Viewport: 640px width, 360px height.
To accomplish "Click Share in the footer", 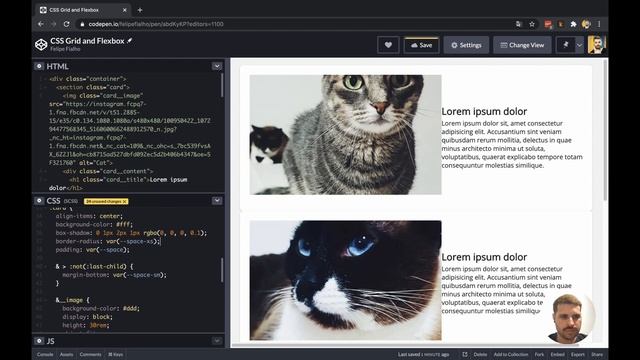I will (x=597, y=354).
